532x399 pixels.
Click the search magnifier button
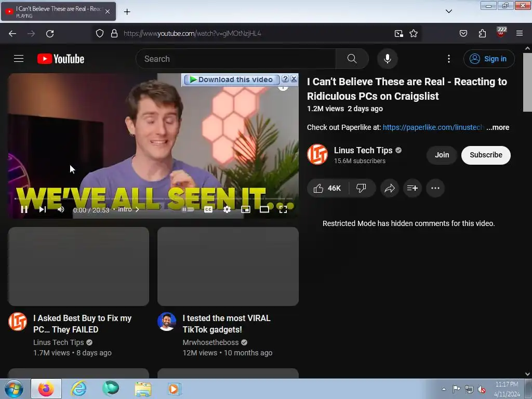[352, 59]
